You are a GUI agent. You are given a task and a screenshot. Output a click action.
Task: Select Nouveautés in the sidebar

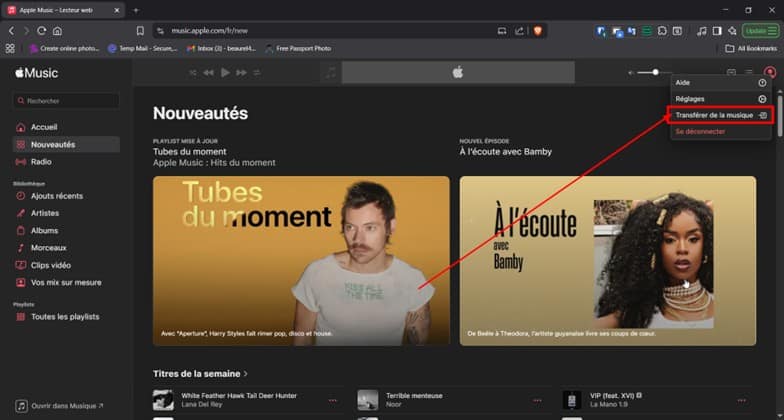(66, 144)
